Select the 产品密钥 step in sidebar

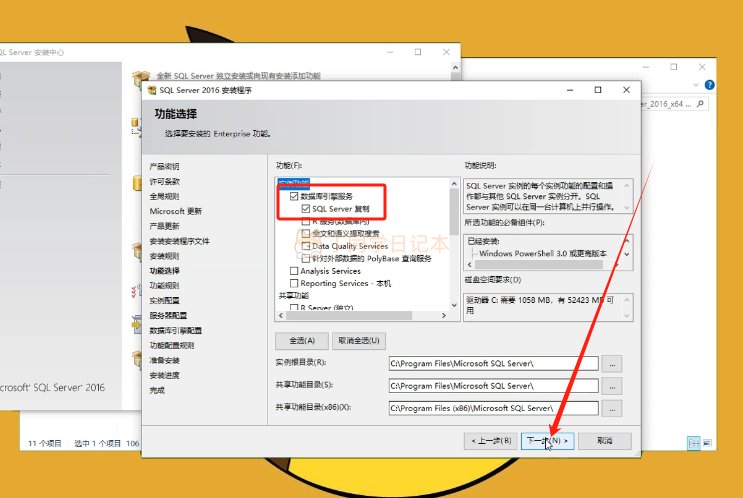coord(164,166)
